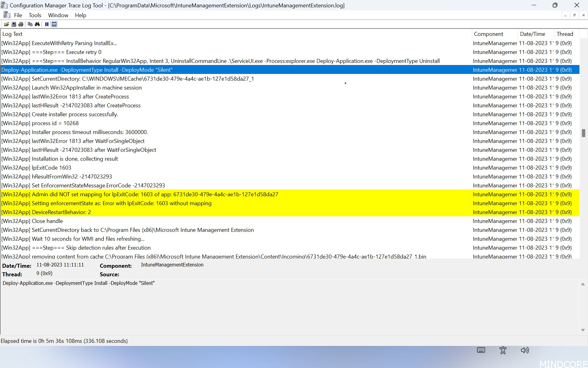Open the Help menu

pos(80,15)
